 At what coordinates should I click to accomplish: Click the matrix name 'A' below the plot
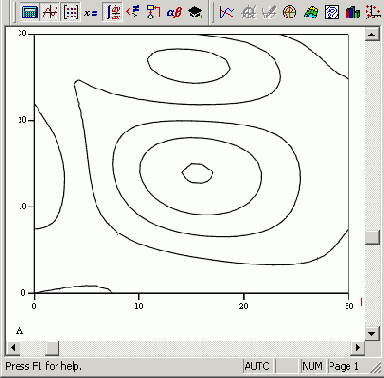point(20,331)
